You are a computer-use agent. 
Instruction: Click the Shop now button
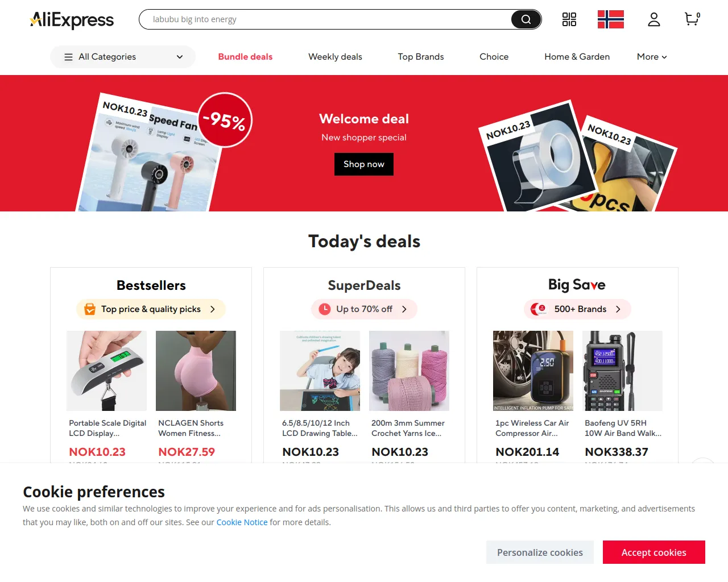[x=364, y=164]
